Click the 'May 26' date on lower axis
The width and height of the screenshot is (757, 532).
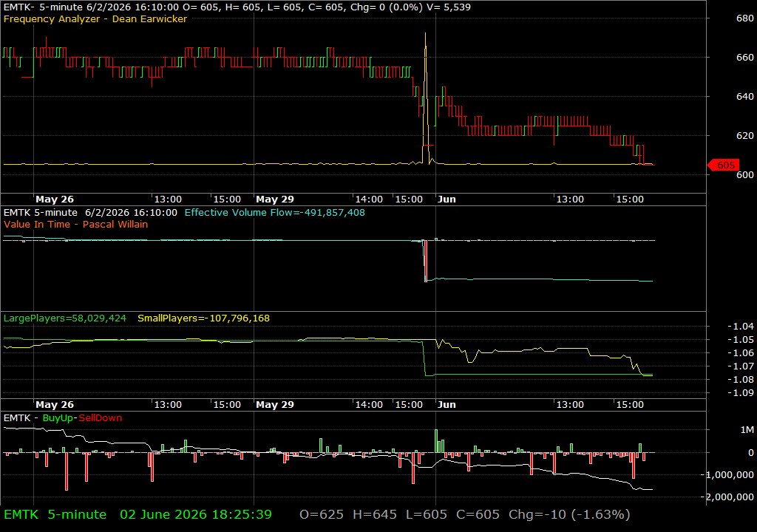point(55,405)
